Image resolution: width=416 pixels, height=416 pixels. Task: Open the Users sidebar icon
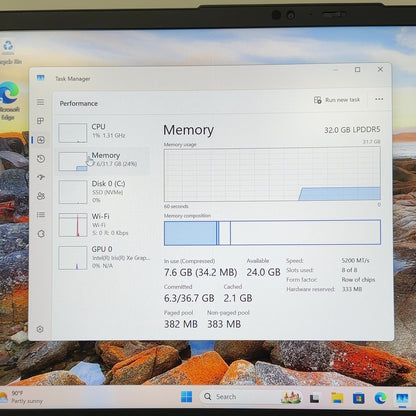pyautogui.click(x=41, y=196)
